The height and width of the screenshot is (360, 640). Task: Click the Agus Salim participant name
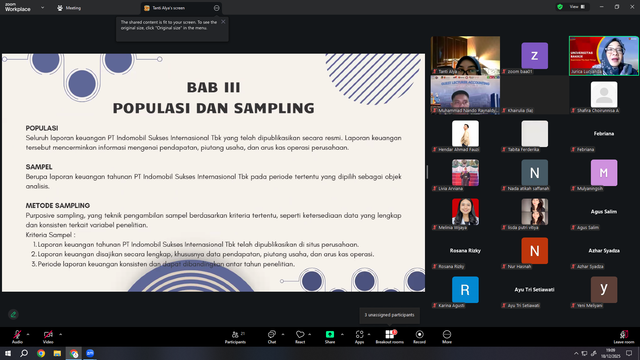[x=604, y=211]
